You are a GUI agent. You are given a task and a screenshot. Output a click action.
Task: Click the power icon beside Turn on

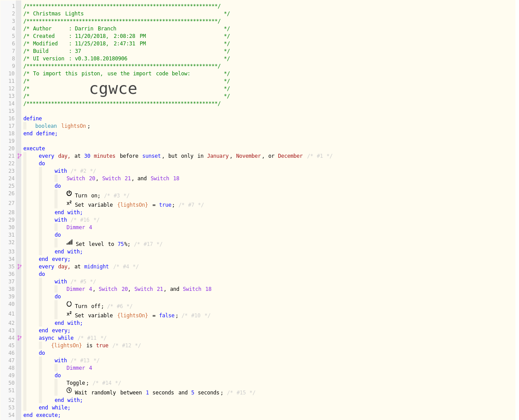click(69, 193)
